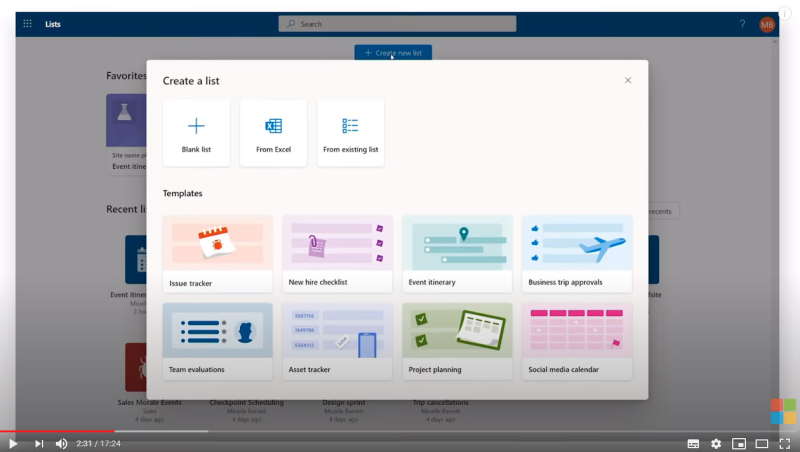Toggle subtitles captions button
This screenshot has height=452, width=800.
[x=693, y=443]
